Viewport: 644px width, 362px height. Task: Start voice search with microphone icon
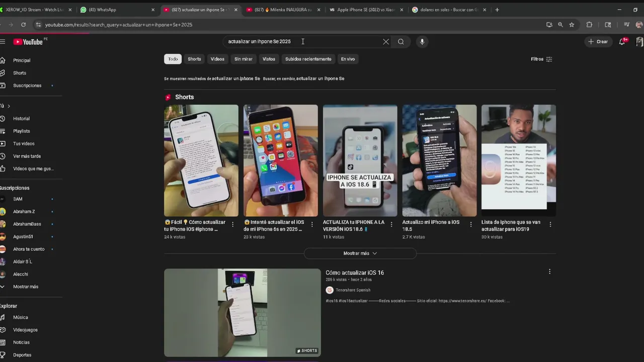coord(422,42)
